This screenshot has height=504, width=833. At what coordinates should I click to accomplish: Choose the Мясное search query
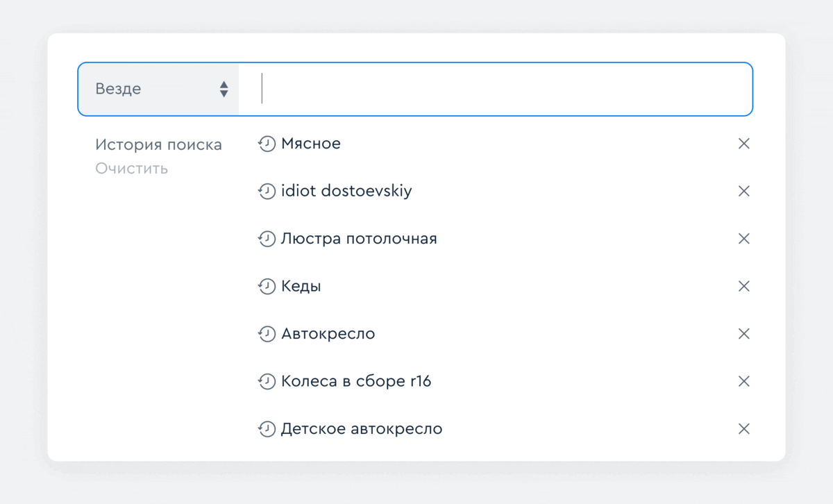click(311, 144)
